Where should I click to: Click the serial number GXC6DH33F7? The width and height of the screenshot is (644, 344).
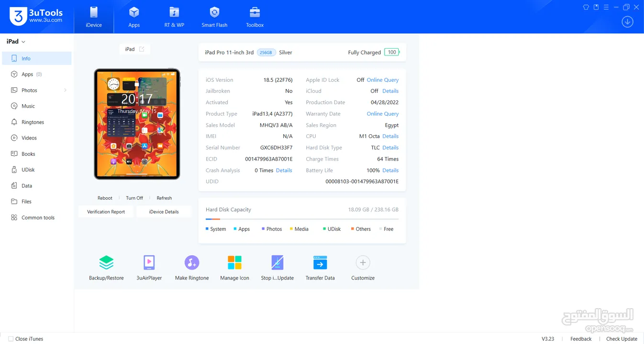276,148
